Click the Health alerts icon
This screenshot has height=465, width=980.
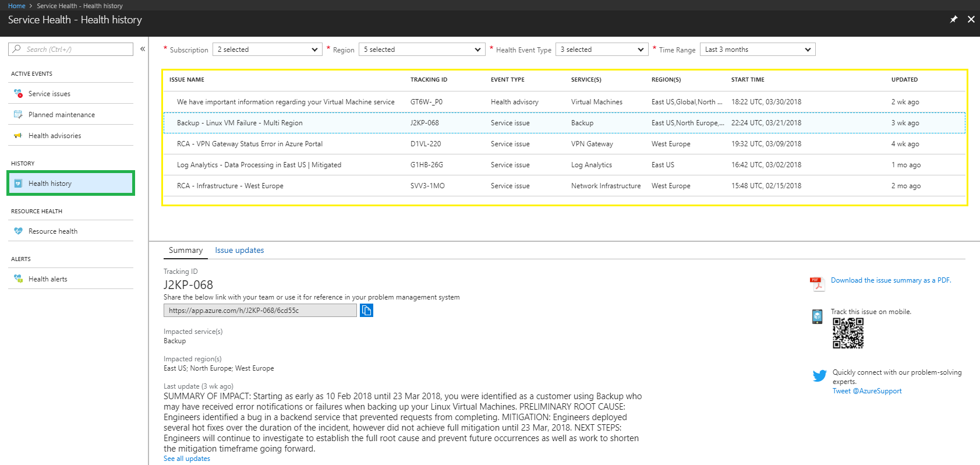[x=18, y=279]
